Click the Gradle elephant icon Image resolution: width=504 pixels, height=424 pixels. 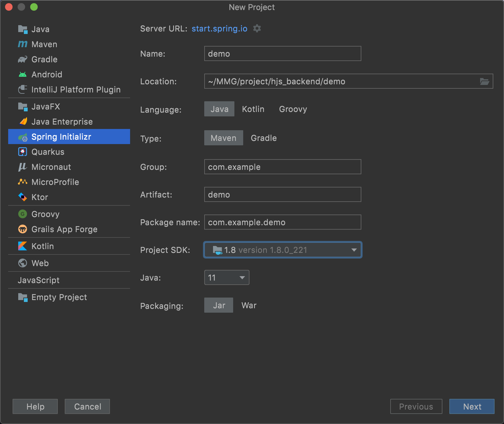pyautogui.click(x=23, y=59)
